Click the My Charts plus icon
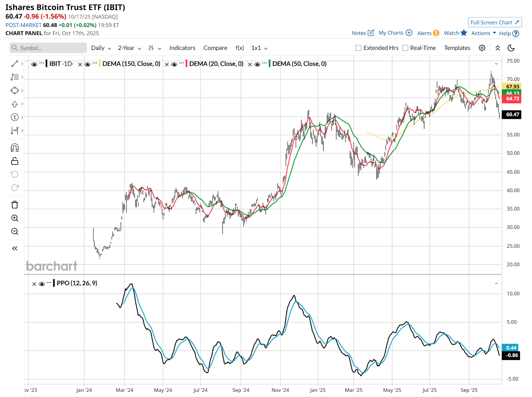This screenshot has height=397, width=532. pos(409,33)
